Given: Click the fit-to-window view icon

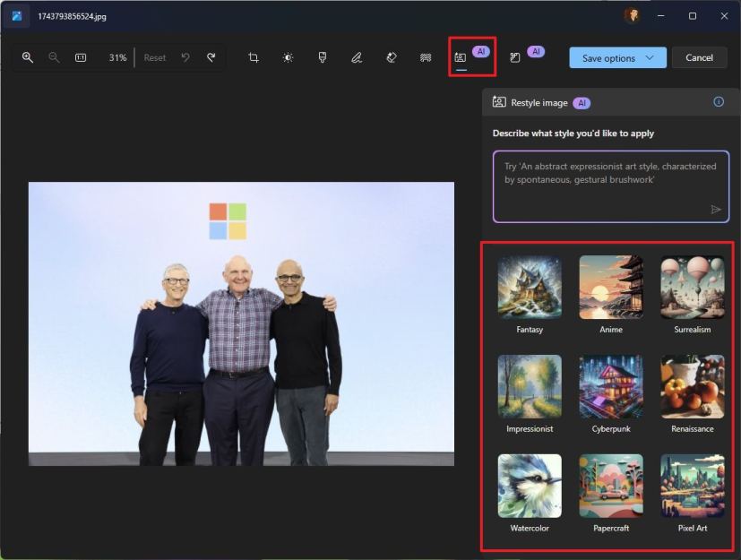Looking at the screenshot, I should click(81, 56).
